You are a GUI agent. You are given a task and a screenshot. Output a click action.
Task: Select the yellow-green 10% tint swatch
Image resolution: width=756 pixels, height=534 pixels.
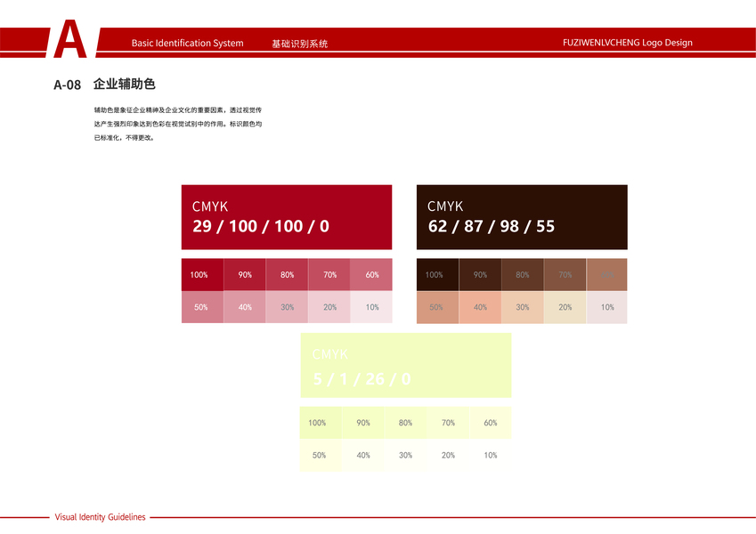point(491,455)
